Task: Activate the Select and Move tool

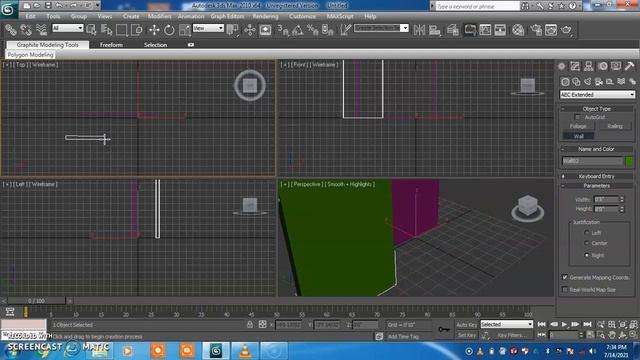Action: pos(154,30)
